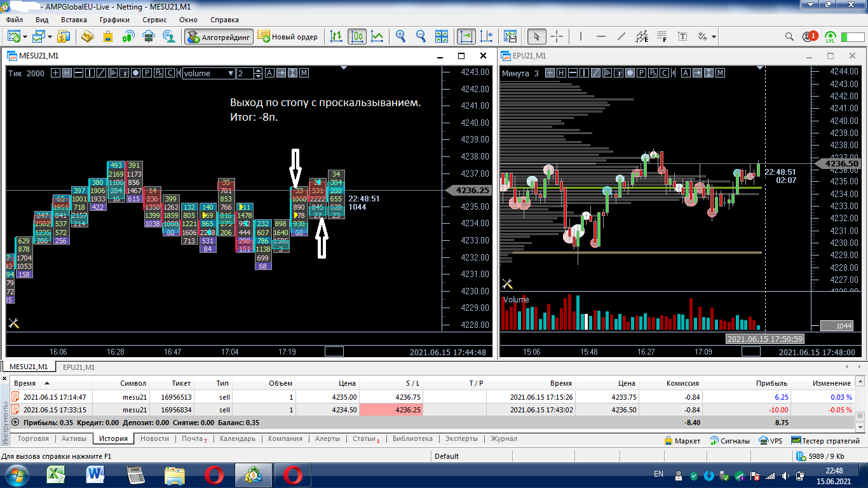Image resolution: width=868 pixels, height=488 pixels.
Task: Select the text label tool
Action: point(682,36)
